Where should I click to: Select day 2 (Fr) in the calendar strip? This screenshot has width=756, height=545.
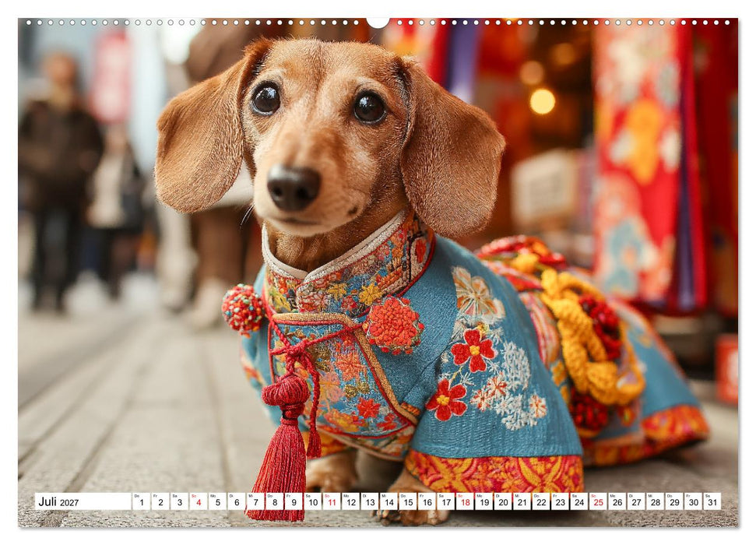pos(160,501)
